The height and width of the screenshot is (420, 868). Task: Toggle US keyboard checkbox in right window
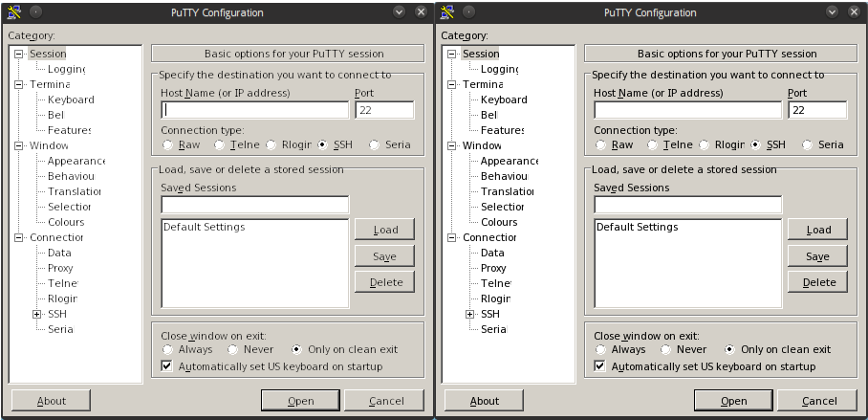coord(599,366)
